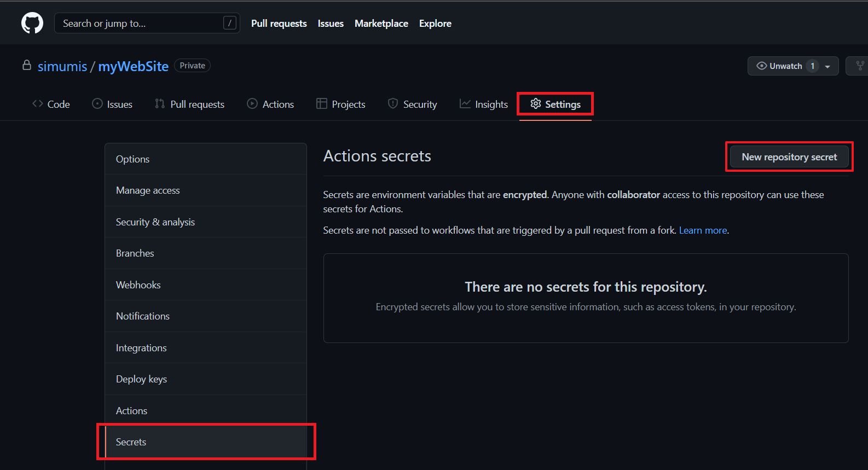Select Webhooks in the settings sidebar
The height and width of the screenshot is (470, 868).
click(x=138, y=285)
